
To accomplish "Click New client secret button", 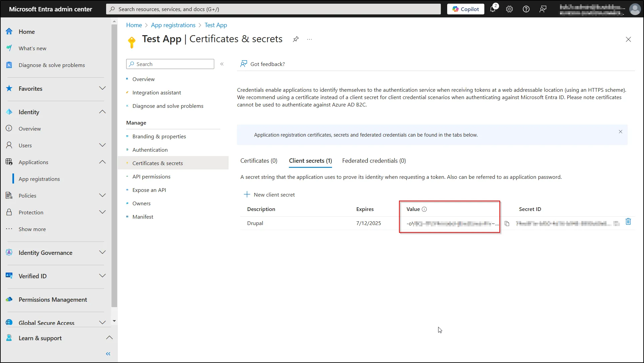I will (269, 194).
